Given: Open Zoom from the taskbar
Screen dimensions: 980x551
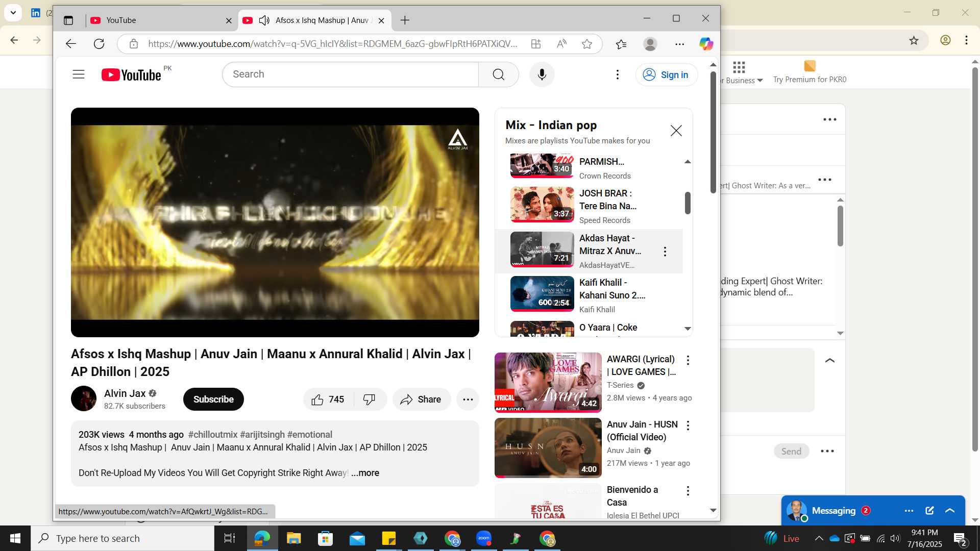Looking at the screenshot, I should [483, 538].
